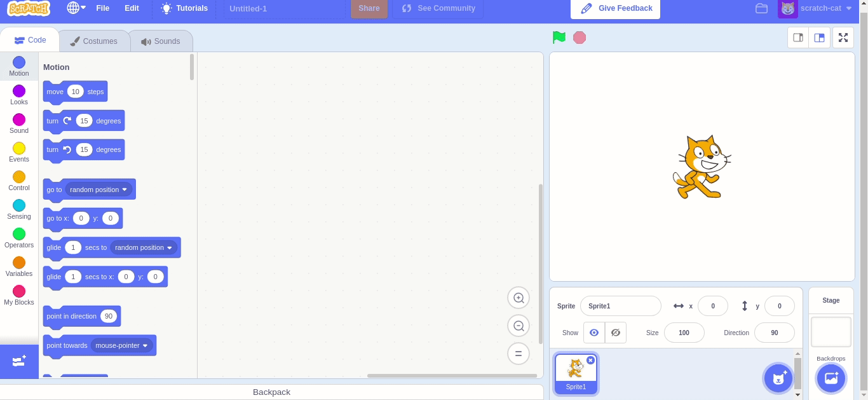Open scratch-cat account dropdown
Image resolution: width=868 pixels, height=400 pixels.
[x=816, y=8]
